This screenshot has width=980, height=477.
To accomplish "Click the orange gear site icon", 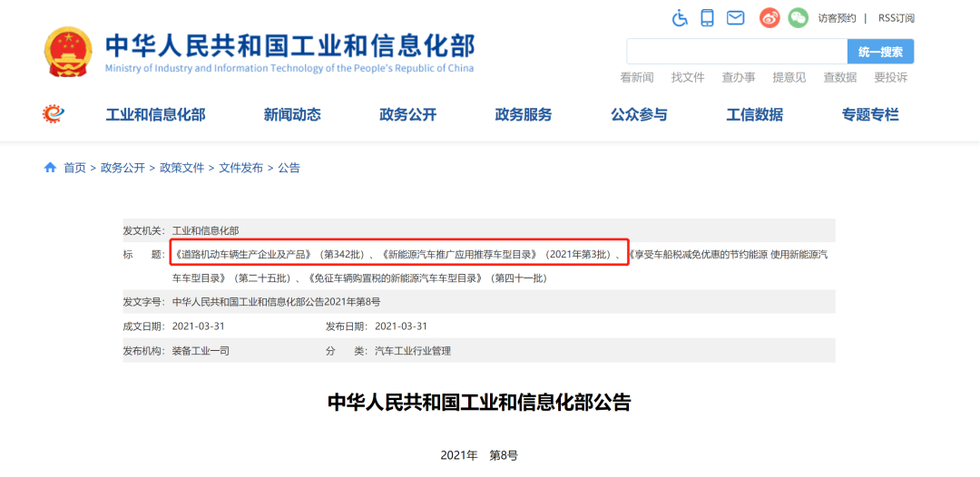I will coord(54,113).
